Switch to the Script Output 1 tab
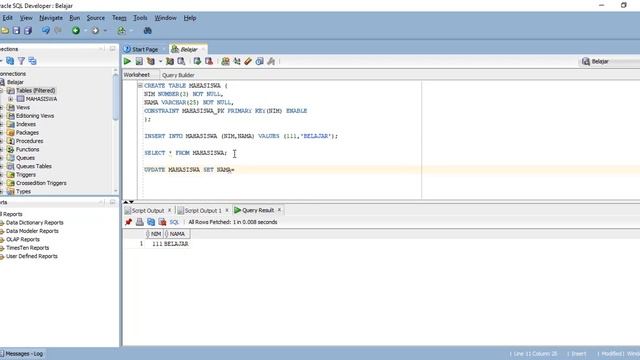Viewport: 640px width, 360px height. (202, 211)
